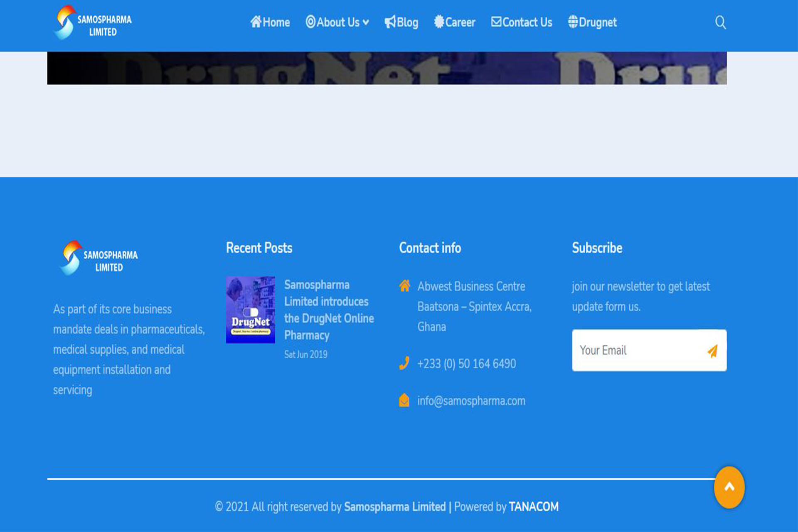Click the orange envelope email icon
The height and width of the screenshot is (532, 798).
pos(404,400)
